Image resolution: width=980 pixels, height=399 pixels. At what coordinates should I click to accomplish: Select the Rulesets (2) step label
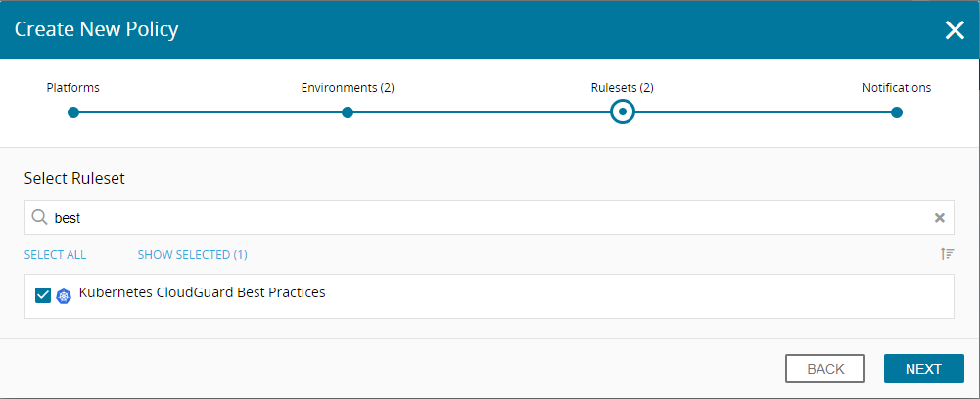coord(623,87)
